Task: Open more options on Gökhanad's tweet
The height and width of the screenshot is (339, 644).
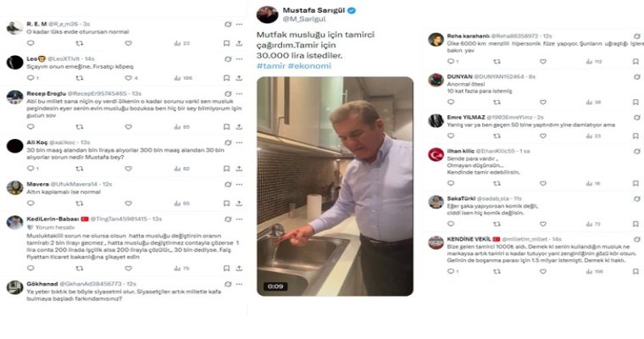Action: [x=239, y=284]
